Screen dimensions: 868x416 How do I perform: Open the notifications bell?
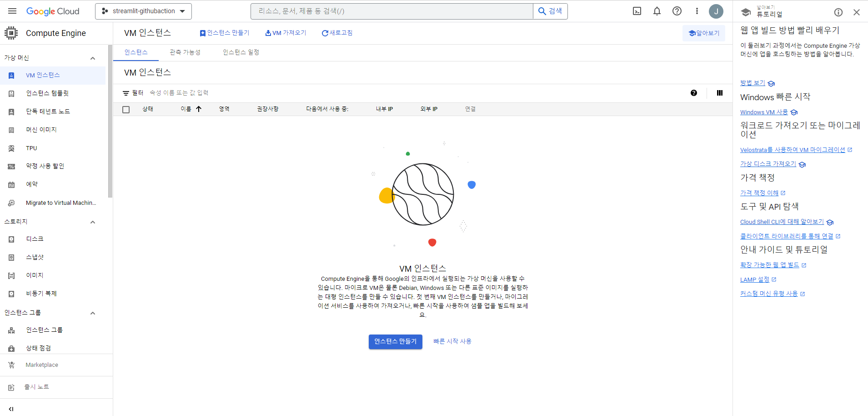click(x=657, y=11)
